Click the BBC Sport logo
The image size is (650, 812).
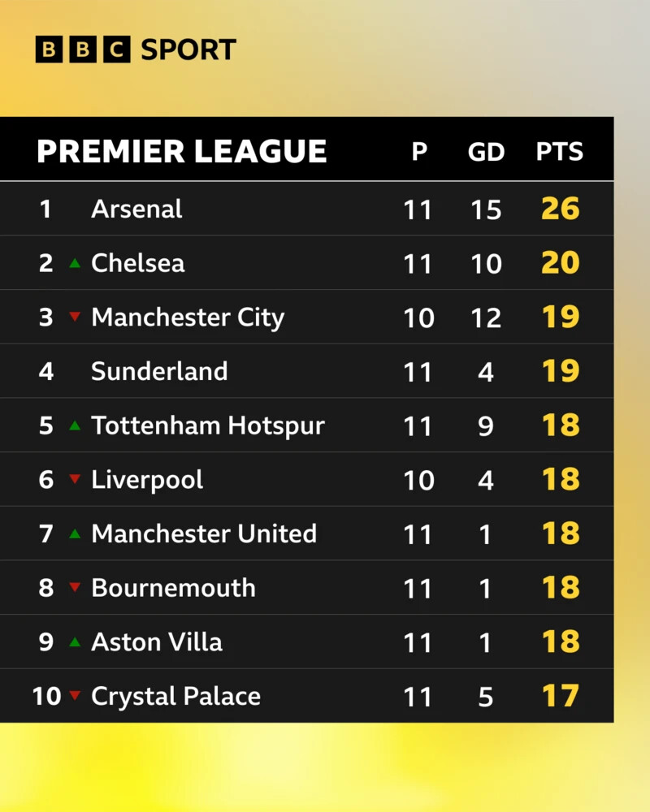[x=136, y=50]
